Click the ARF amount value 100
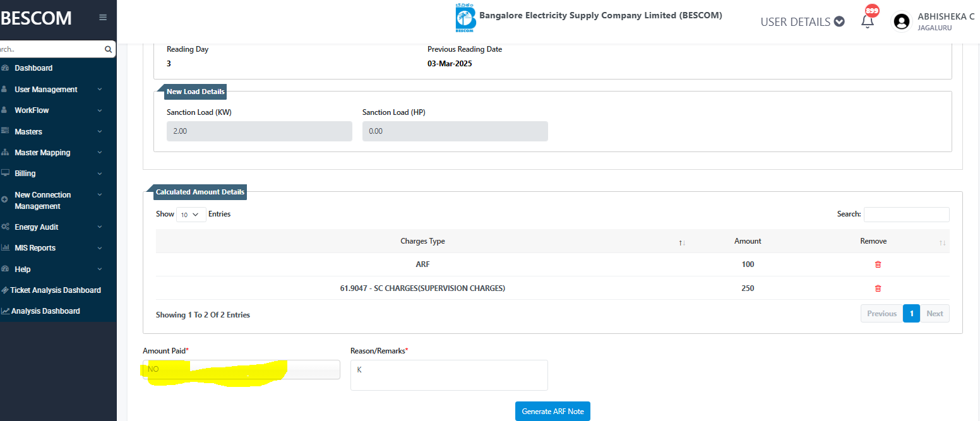This screenshot has width=980, height=421. coord(748,264)
